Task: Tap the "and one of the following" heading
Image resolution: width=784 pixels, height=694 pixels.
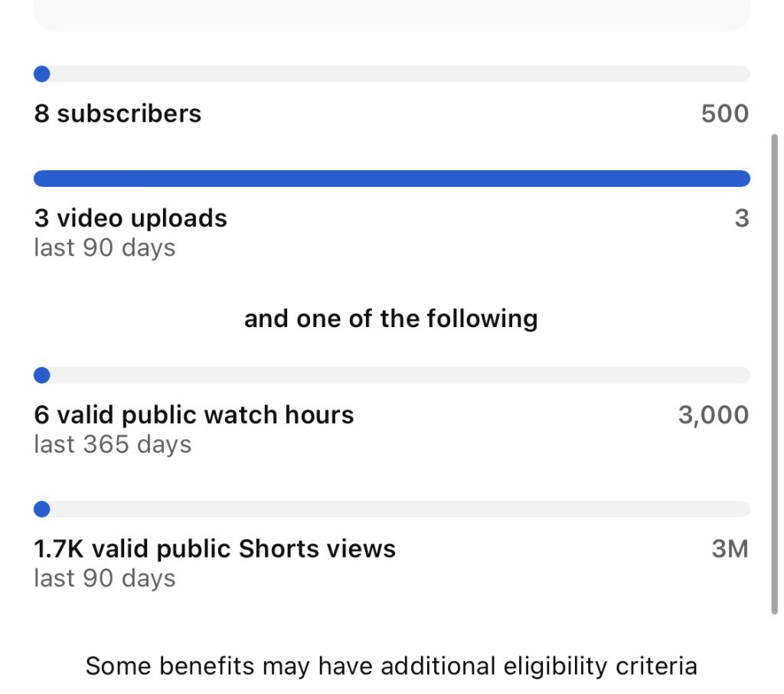Action: point(390,318)
